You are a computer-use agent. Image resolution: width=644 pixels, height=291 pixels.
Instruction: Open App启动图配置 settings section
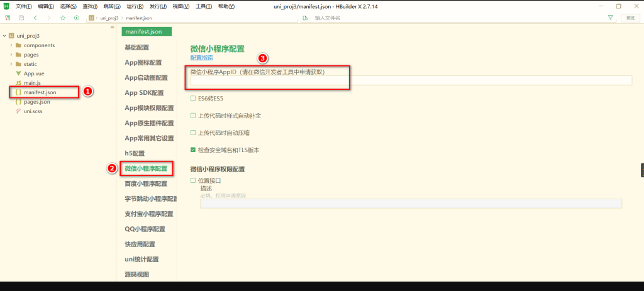pyautogui.click(x=146, y=78)
